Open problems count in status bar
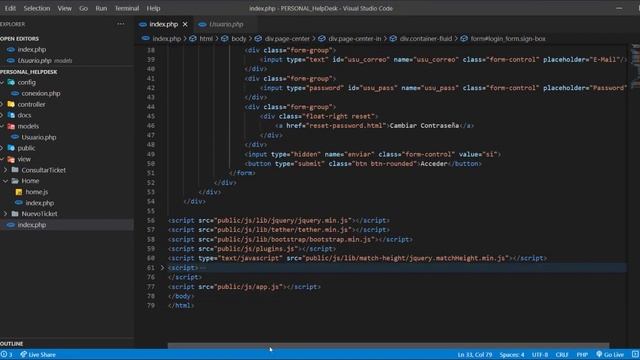The height and width of the screenshot is (360, 640). click(x=6, y=355)
